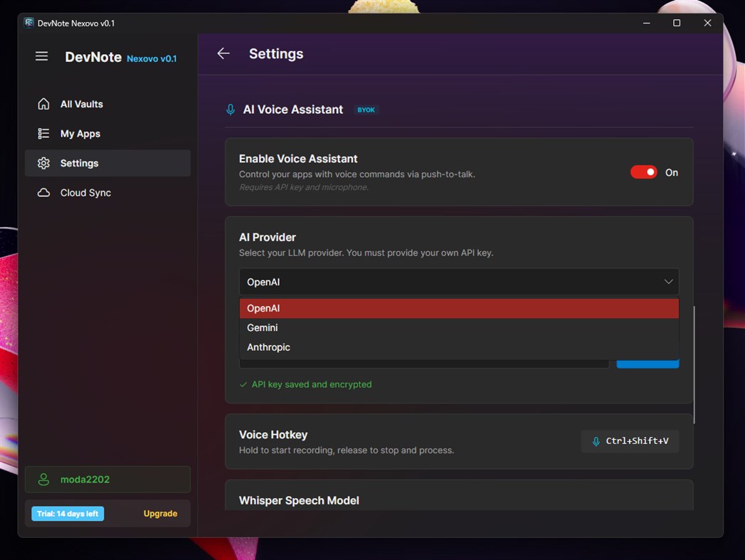Click the user profile icon by moda2202
The image size is (745, 560).
[43, 480]
